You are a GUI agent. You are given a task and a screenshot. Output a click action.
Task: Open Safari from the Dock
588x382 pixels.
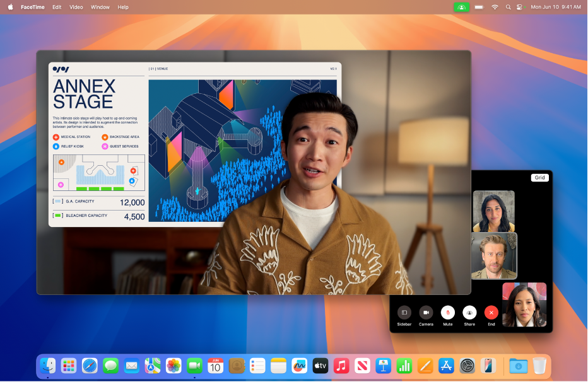90,366
